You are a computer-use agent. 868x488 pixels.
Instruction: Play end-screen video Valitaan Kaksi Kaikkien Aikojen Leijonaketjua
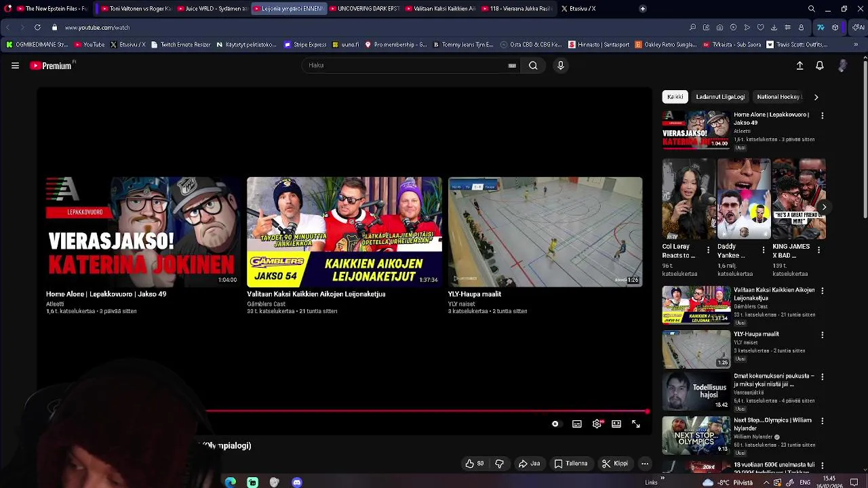(x=344, y=232)
